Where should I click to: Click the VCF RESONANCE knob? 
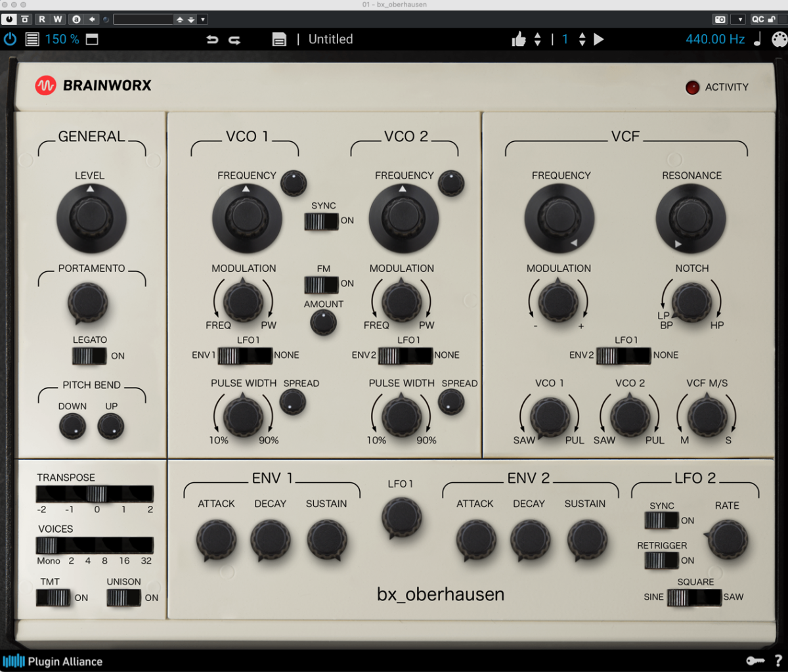click(x=691, y=218)
